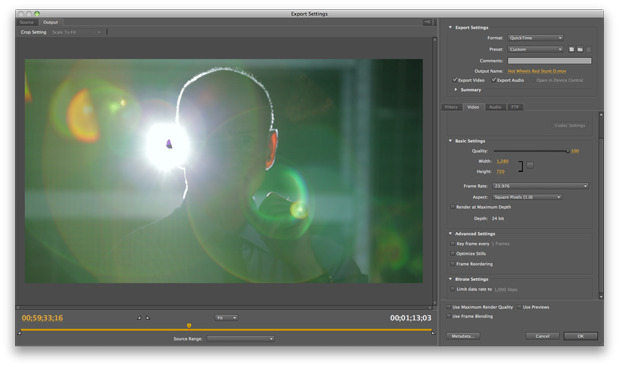Viewport: 619px width, 367px height.
Task: Click the Quality slider handle
Action: 568,151
